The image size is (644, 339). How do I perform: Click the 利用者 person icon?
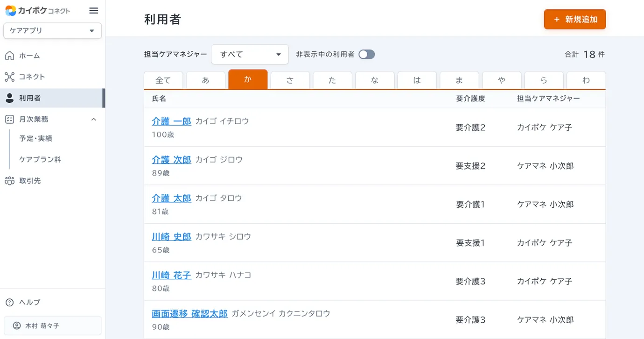tap(9, 98)
